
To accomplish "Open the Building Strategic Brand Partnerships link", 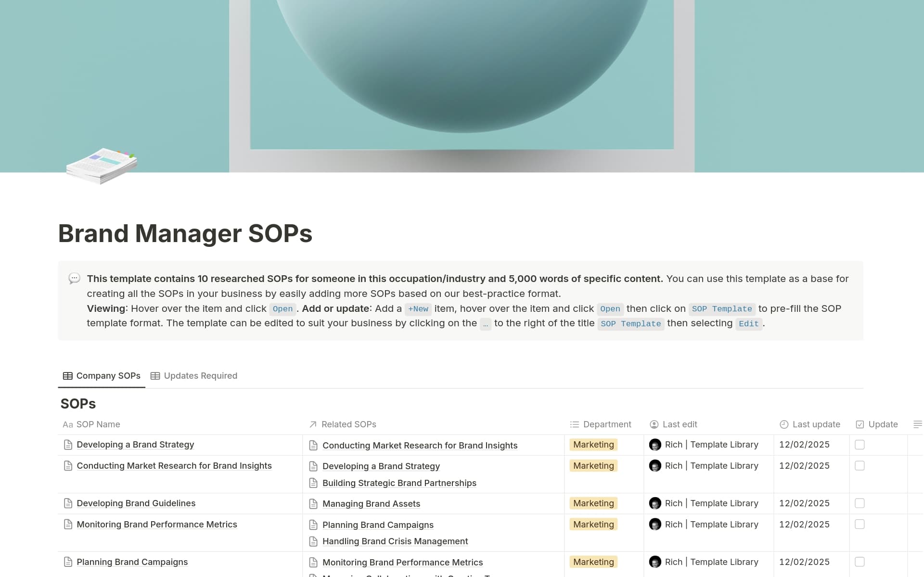I will pyautogui.click(x=399, y=483).
